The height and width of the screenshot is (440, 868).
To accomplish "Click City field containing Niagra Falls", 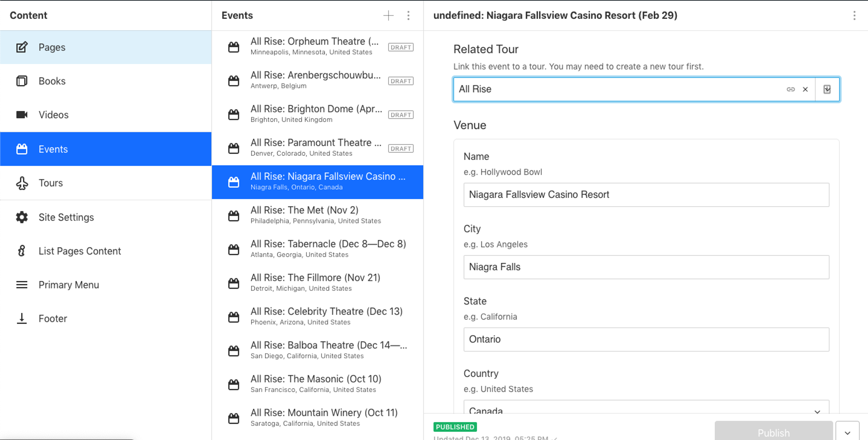I will [x=646, y=267].
